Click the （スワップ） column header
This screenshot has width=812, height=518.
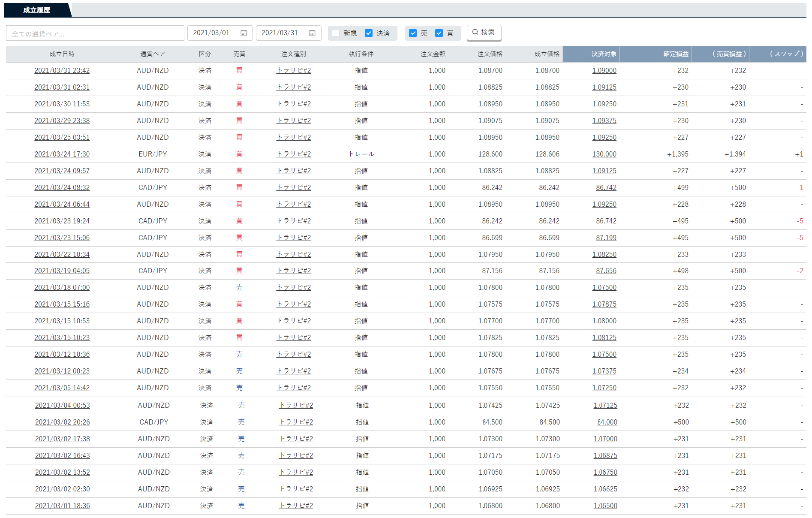coord(786,54)
